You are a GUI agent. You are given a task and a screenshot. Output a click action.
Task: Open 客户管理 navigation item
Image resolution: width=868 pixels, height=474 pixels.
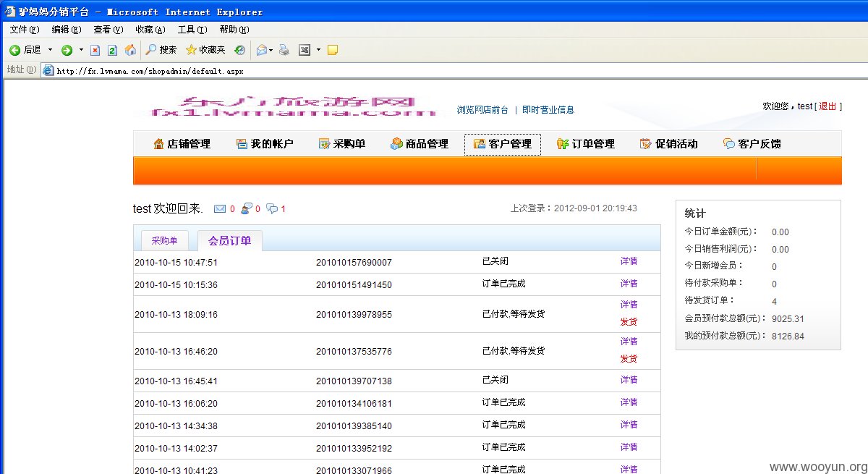tap(503, 144)
